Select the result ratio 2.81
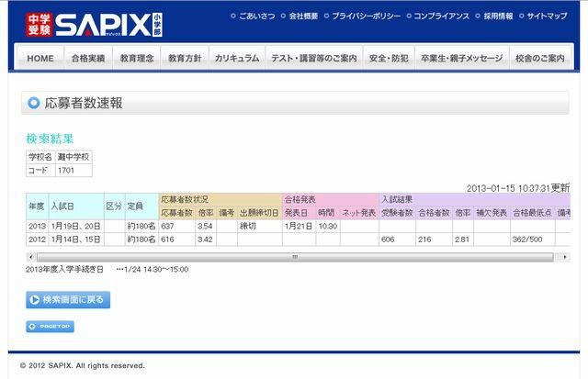Screen dimensions: 588x379 coord(463,240)
